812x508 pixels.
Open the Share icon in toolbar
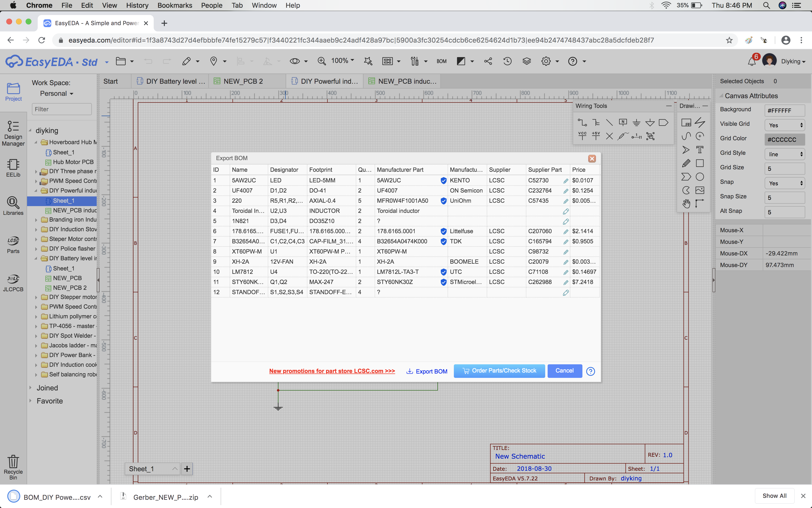488,61
